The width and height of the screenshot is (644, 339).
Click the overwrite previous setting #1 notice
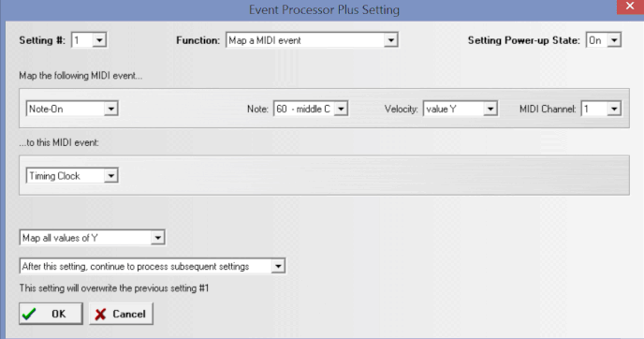tap(114, 288)
